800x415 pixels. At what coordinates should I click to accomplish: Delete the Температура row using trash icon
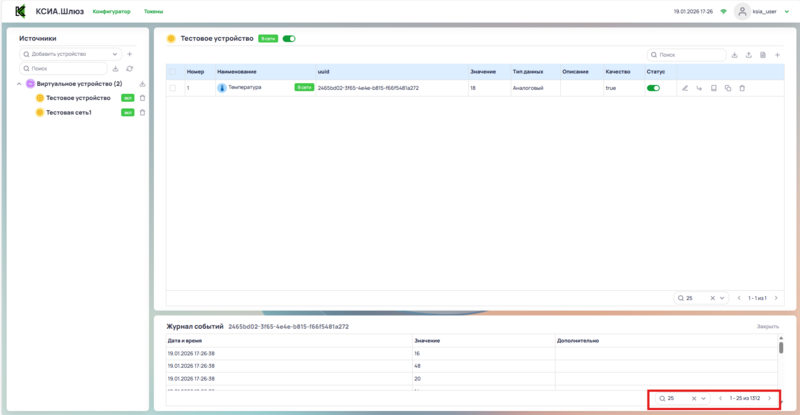coord(742,88)
